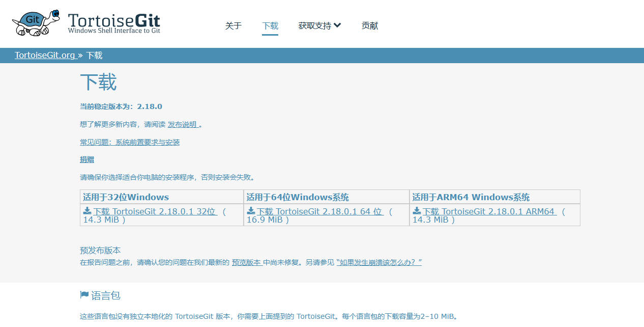Click the TortoiseGit wordmark title text
The image size is (644, 327).
[x=114, y=20]
